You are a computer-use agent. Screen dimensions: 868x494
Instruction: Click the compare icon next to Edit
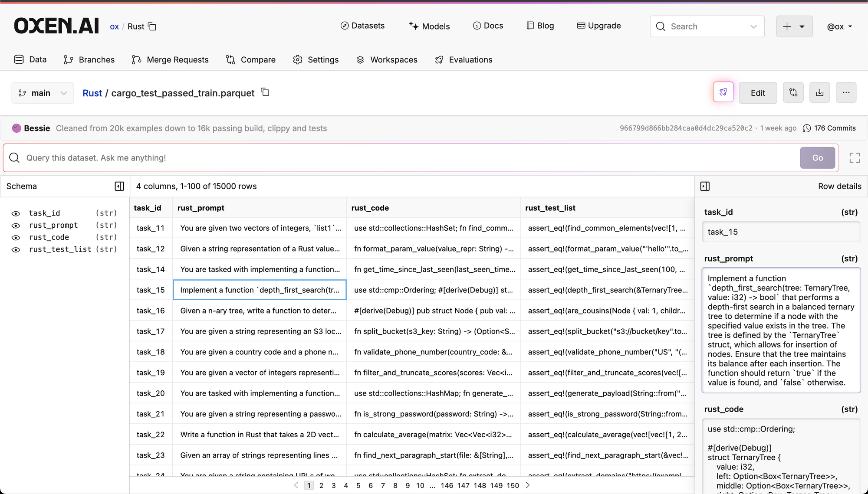(793, 92)
